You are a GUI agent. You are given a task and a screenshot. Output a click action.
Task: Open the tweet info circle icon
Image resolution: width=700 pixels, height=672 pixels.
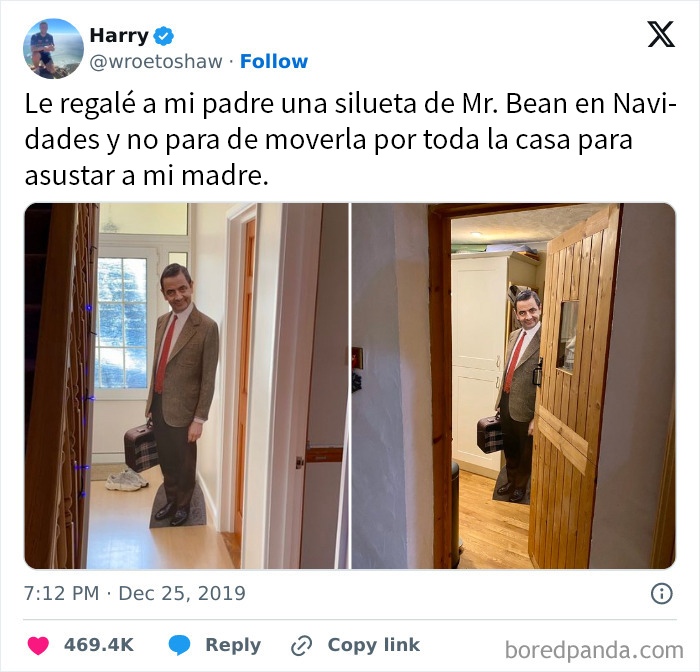tap(662, 594)
